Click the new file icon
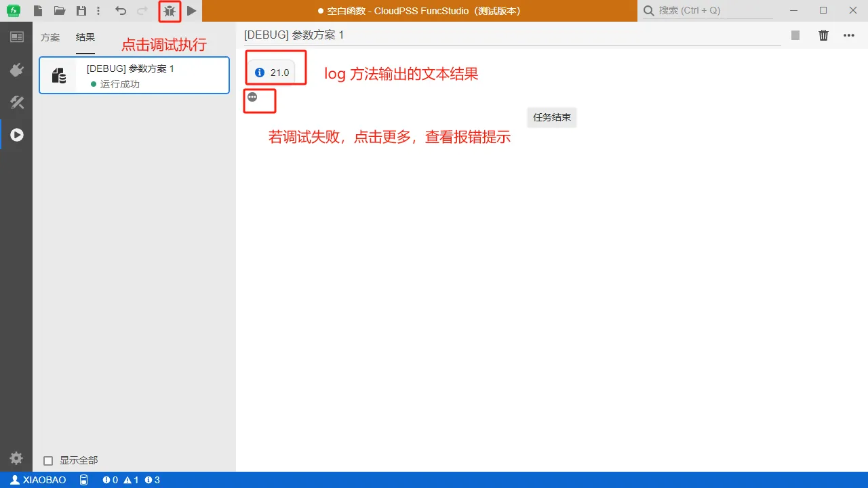This screenshot has height=488, width=868. pyautogui.click(x=38, y=11)
